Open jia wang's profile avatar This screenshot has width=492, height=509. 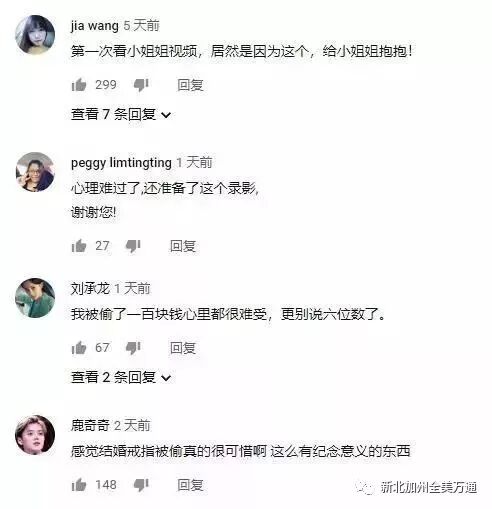tap(35, 35)
